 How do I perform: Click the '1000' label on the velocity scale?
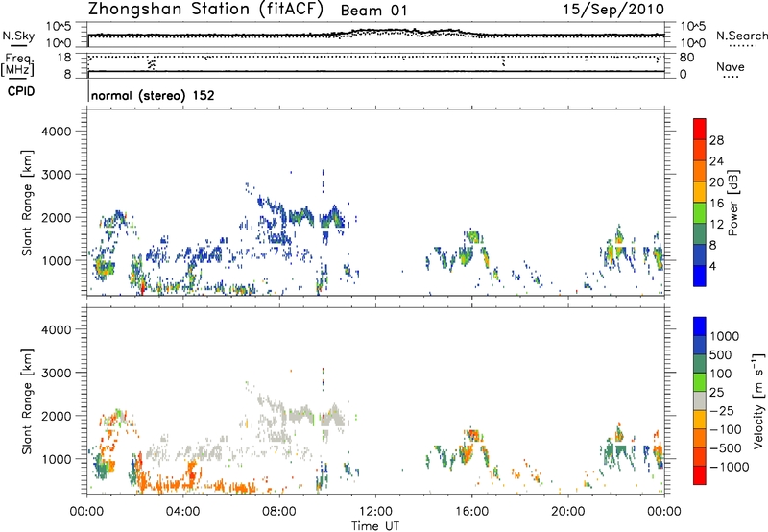[725, 336]
